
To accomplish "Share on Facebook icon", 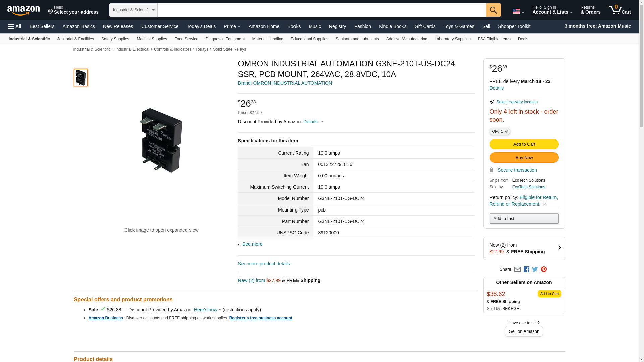I will [526, 269].
